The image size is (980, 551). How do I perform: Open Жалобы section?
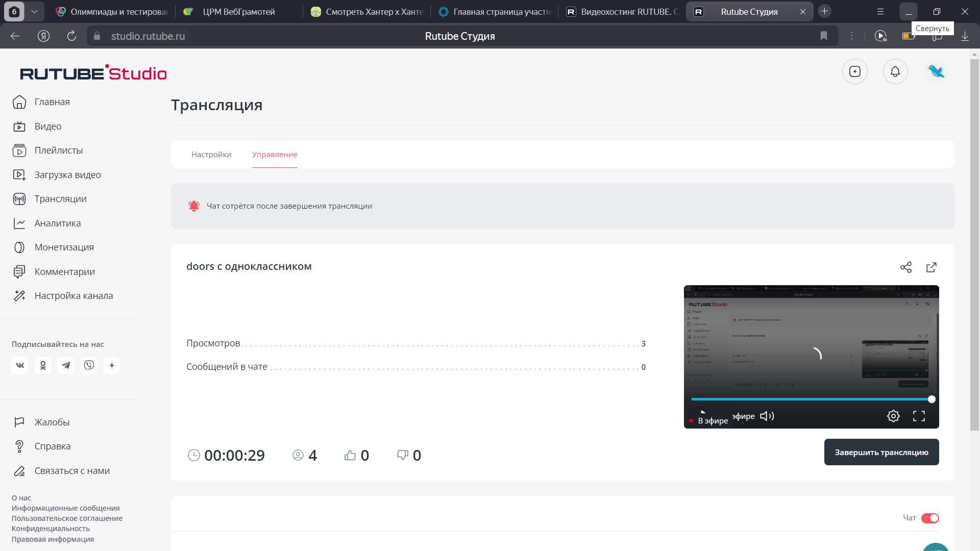click(x=41, y=422)
